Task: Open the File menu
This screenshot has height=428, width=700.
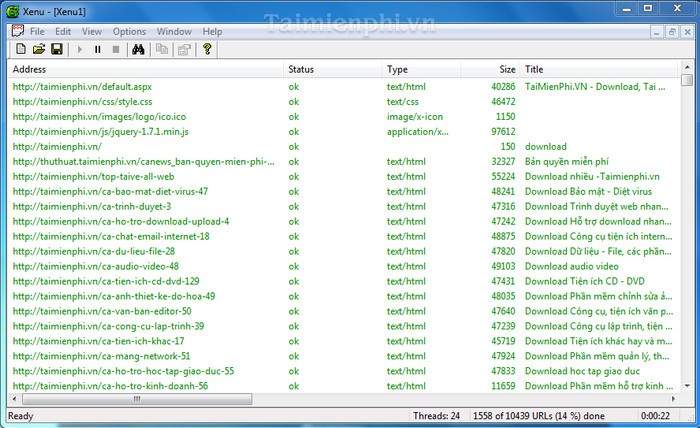Action: pos(37,31)
